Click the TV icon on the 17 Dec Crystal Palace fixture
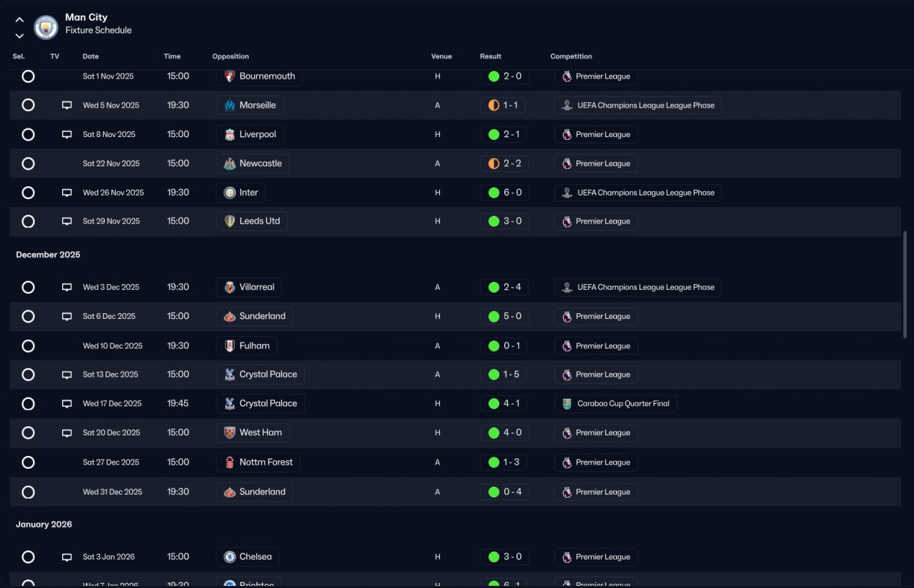The height and width of the screenshot is (588, 914). (67, 404)
